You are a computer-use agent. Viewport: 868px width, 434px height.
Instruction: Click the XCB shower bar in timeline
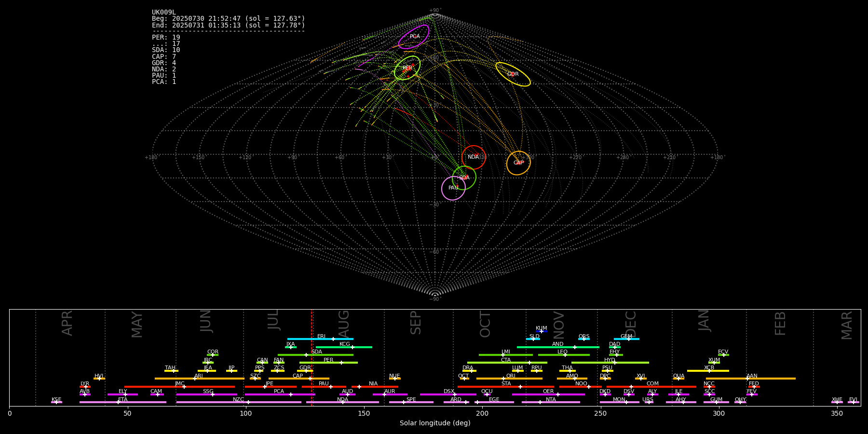pyautogui.click(x=708, y=371)
